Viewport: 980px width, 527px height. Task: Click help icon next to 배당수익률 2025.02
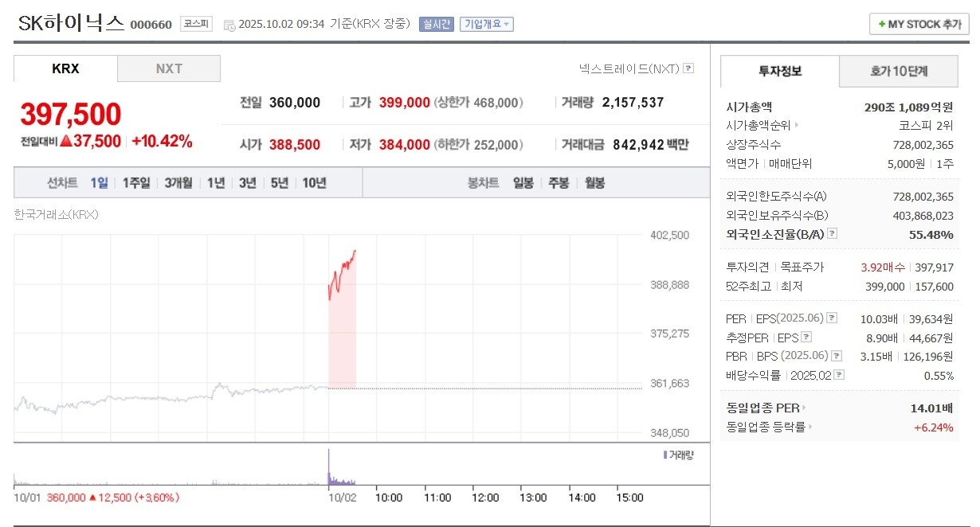[839, 375]
